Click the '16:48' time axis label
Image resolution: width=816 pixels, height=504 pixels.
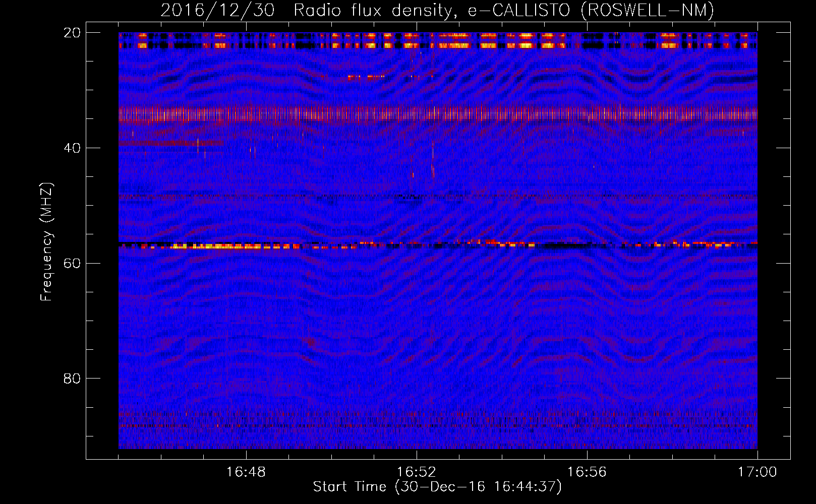[x=246, y=472]
